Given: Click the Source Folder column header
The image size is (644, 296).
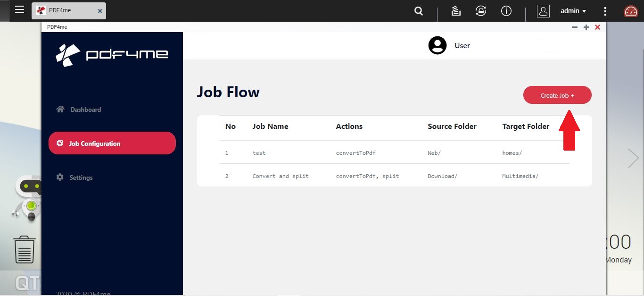Looking at the screenshot, I should pyautogui.click(x=452, y=127).
